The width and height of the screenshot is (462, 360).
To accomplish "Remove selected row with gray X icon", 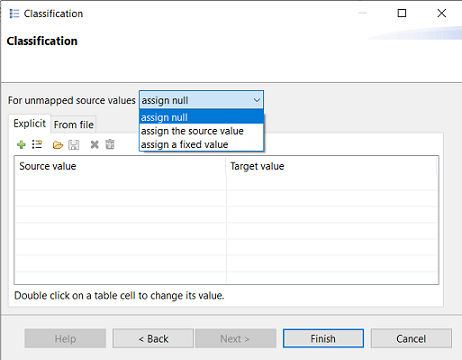I will click(95, 145).
